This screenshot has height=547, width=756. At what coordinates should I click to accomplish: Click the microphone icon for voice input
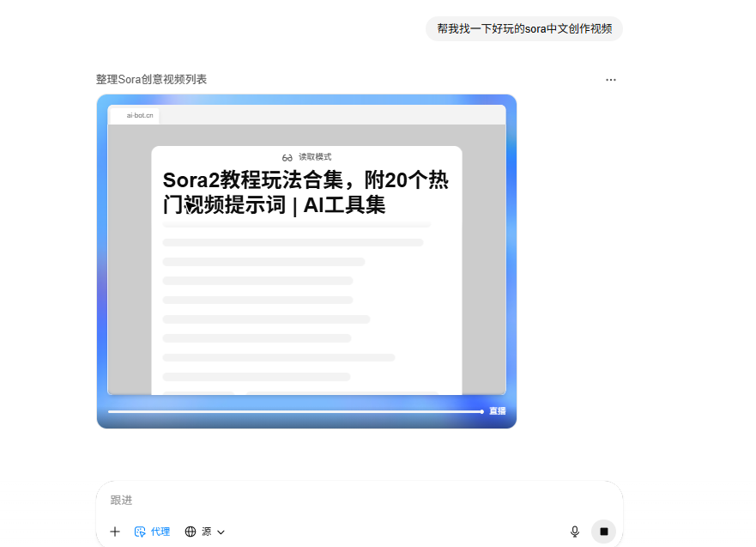[574, 532]
